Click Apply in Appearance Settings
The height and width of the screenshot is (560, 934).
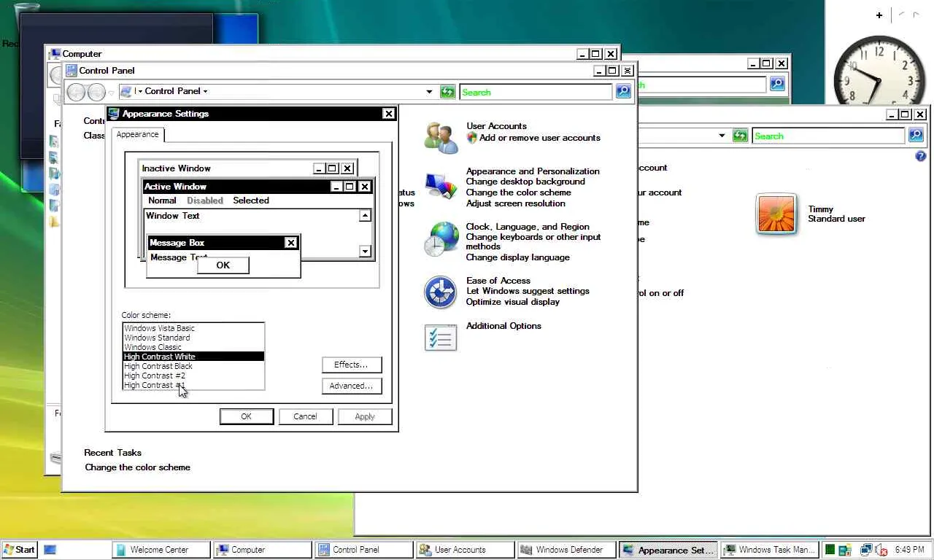coord(365,416)
